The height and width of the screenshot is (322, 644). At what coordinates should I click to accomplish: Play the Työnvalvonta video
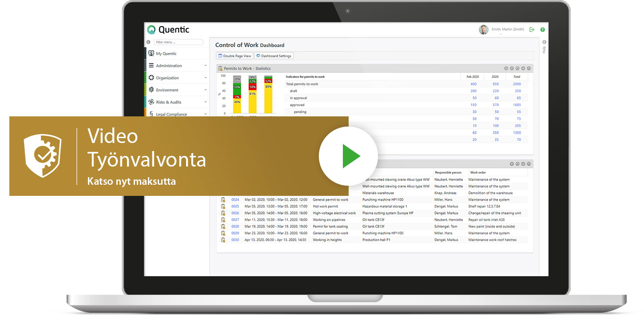coord(348,156)
